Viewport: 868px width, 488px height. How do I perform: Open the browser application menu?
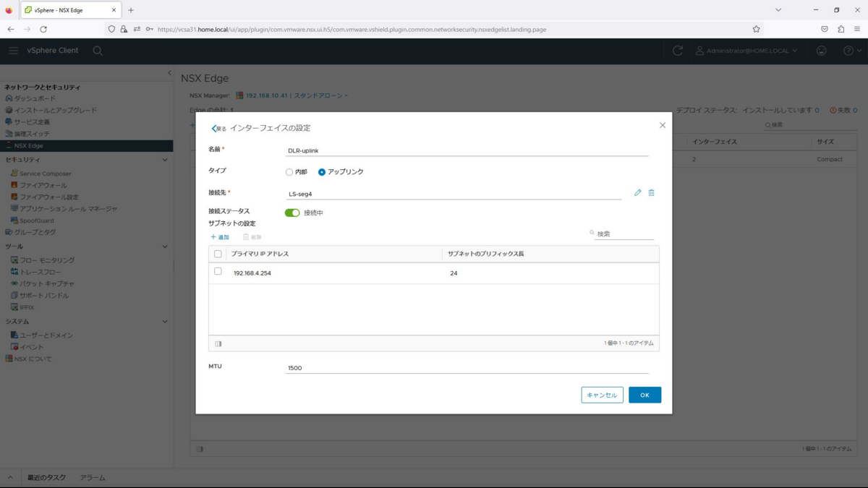tap(857, 29)
